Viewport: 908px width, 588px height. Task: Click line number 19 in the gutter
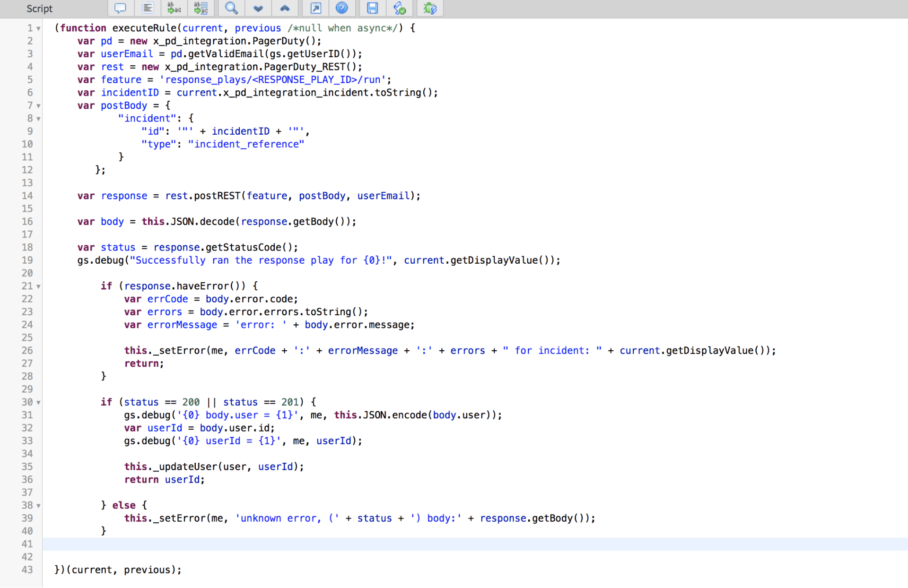(27, 260)
